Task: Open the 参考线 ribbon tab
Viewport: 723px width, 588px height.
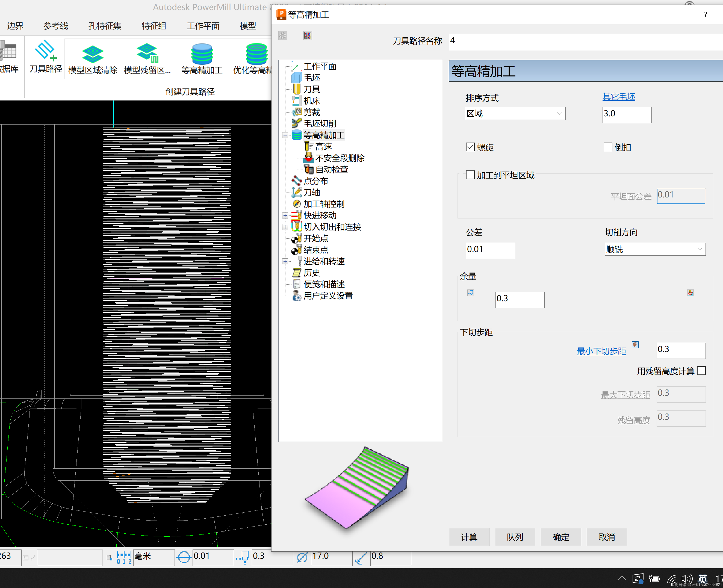Action: 55,26
